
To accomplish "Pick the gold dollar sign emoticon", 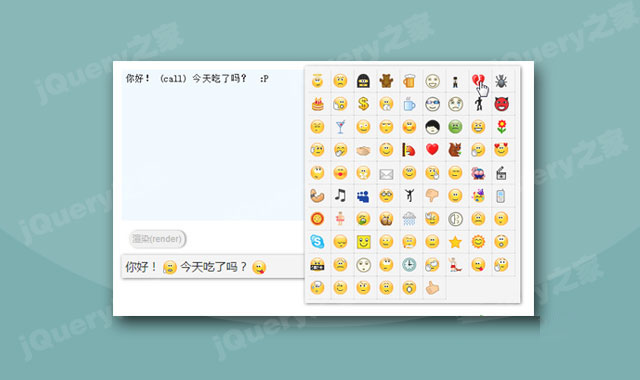I will click(363, 104).
